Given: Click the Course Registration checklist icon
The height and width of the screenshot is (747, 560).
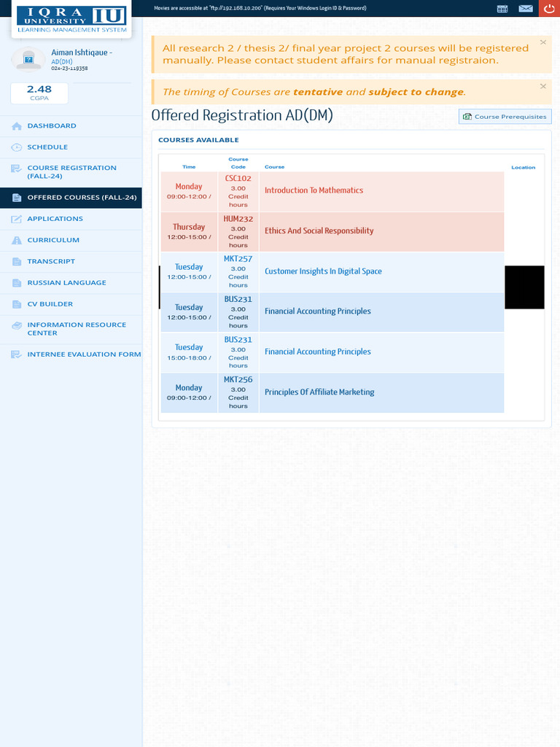Looking at the screenshot, I should coord(17,169).
